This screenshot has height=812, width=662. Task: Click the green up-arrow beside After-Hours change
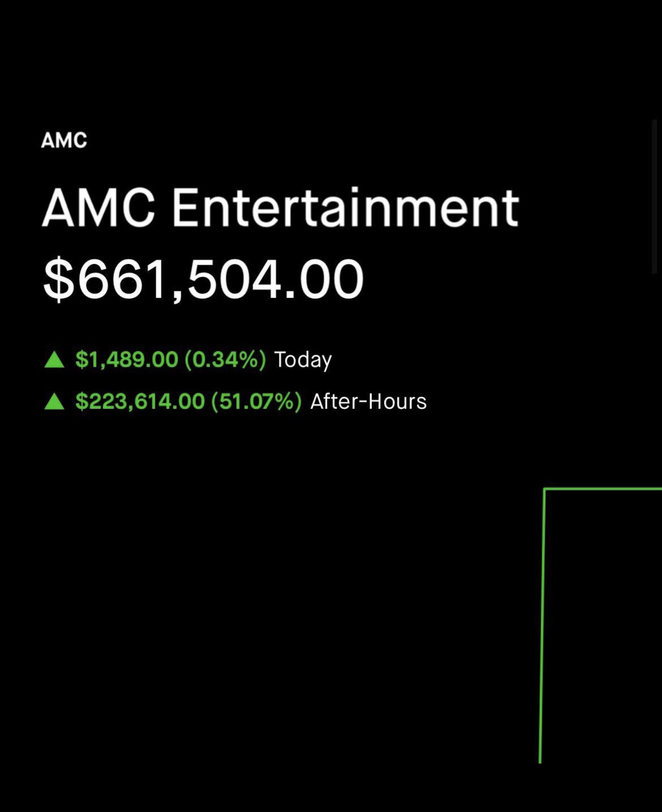(54, 401)
